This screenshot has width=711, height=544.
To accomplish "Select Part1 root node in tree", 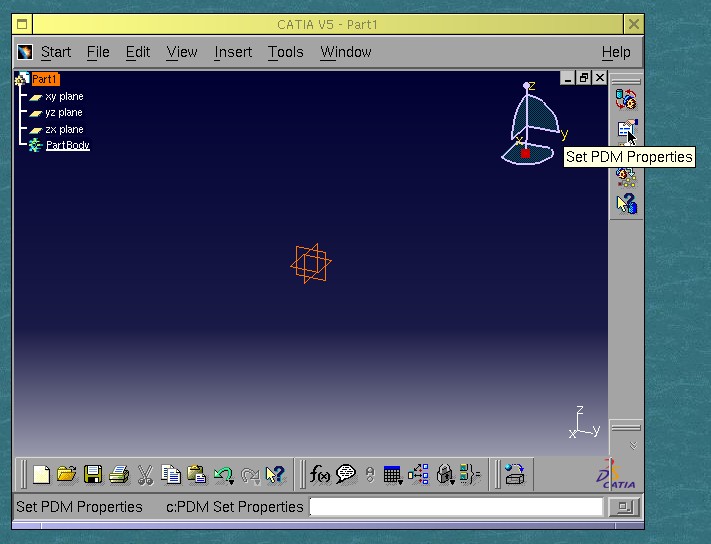I will (45, 79).
